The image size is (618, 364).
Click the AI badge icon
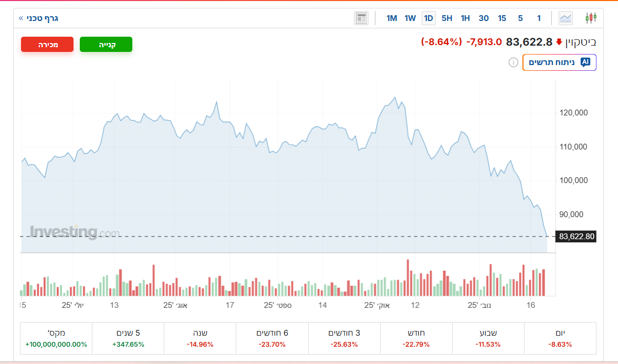[585, 62]
